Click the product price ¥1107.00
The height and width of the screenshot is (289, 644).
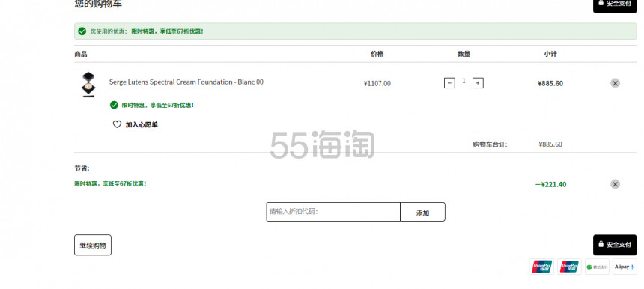(x=377, y=83)
